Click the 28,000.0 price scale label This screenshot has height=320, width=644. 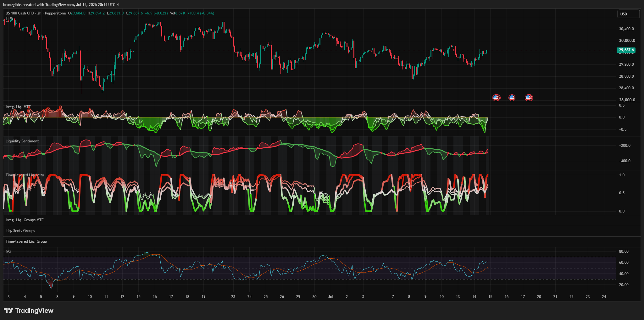tap(627, 100)
